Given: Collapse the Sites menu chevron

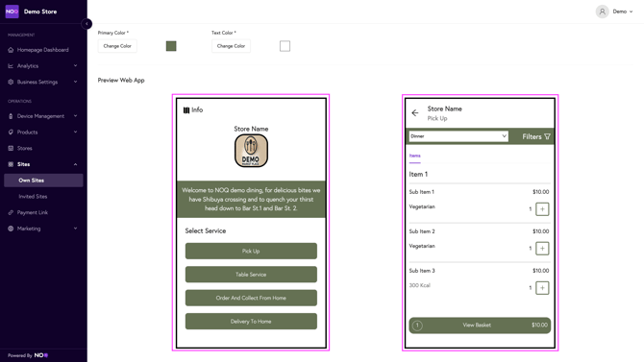Looking at the screenshot, I should (x=75, y=164).
